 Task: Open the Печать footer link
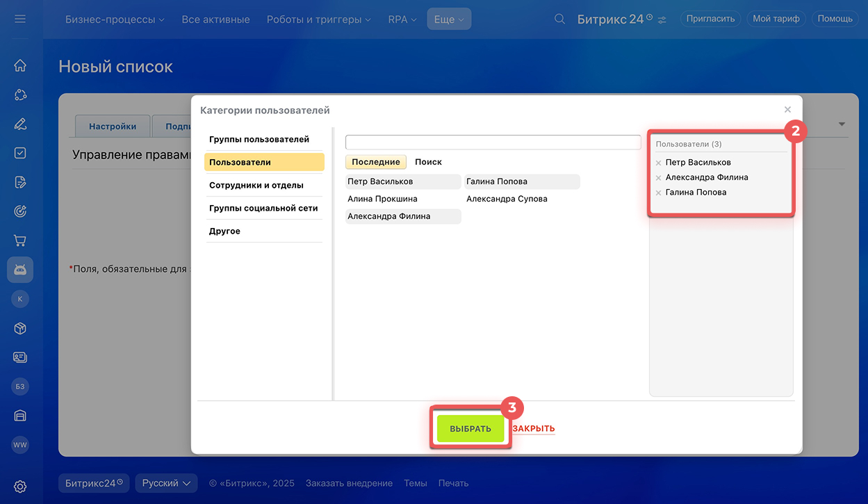pyautogui.click(x=453, y=483)
